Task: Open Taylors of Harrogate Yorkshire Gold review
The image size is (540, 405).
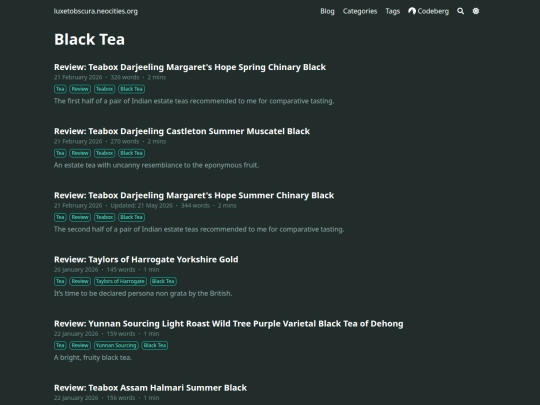Action: coord(146,259)
